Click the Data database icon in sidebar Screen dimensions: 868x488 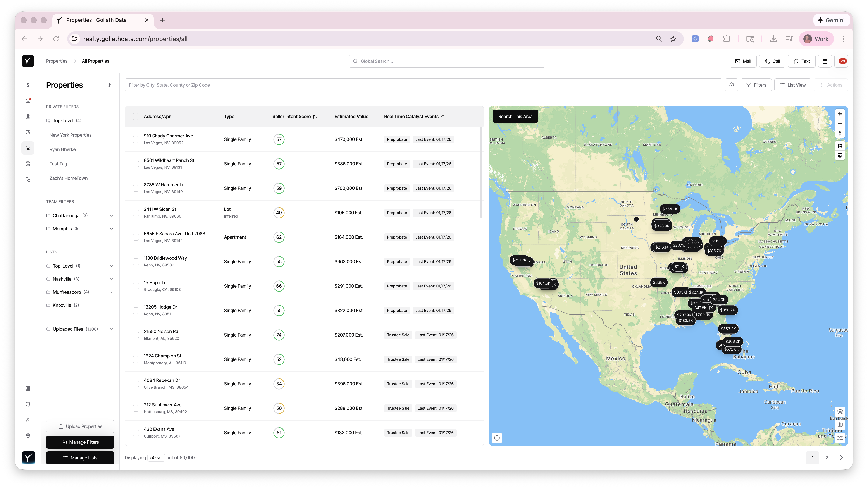[28, 164]
